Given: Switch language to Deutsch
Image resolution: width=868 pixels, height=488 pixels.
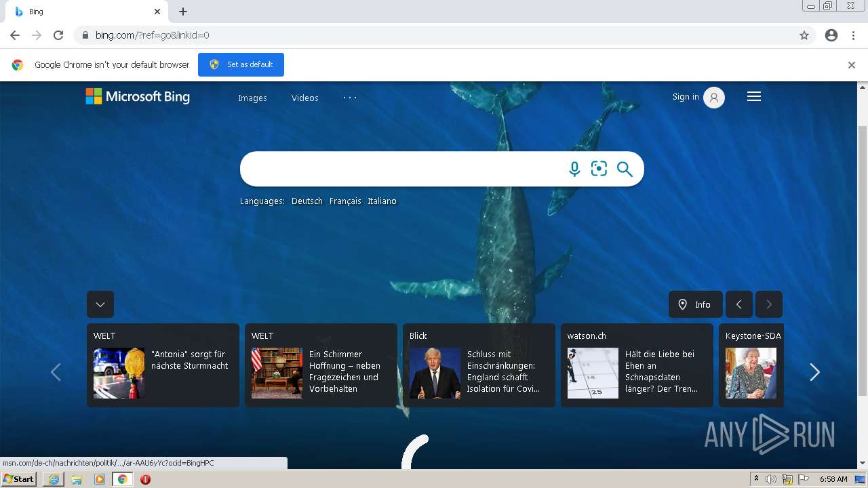Looking at the screenshot, I should click(307, 201).
